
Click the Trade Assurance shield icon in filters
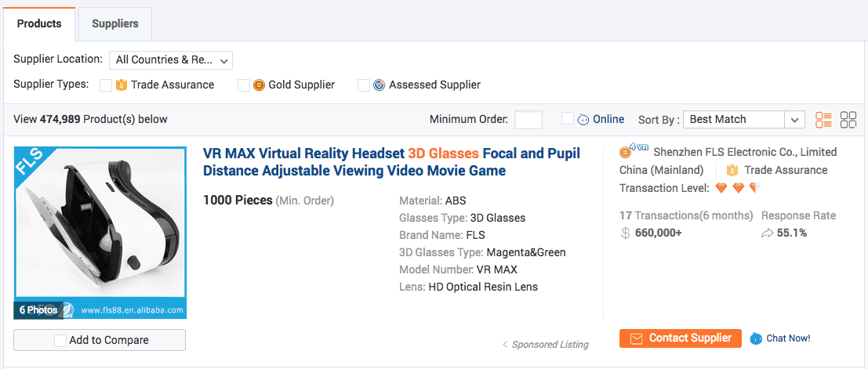[122, 85]
